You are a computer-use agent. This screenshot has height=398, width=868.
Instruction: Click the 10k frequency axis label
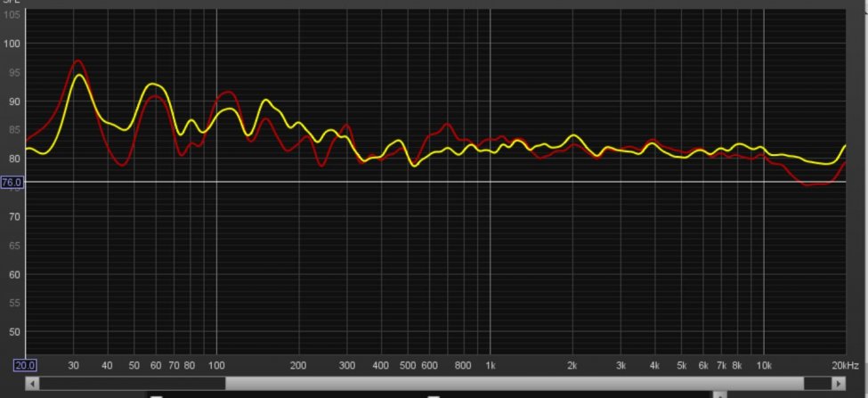(764, 365)
